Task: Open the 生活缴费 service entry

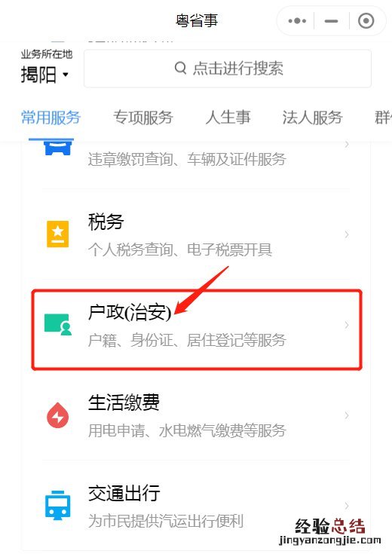Action: [196, 415]
